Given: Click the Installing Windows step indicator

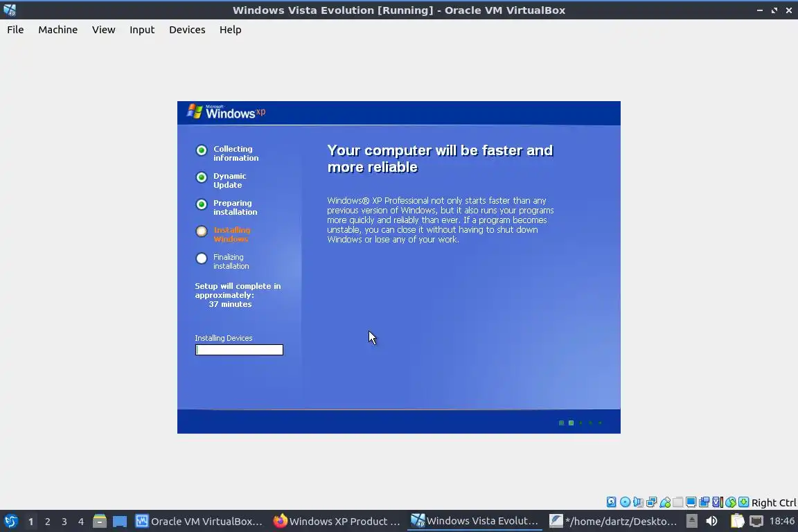Looking at the screenshot, I should tap(202, 231).
